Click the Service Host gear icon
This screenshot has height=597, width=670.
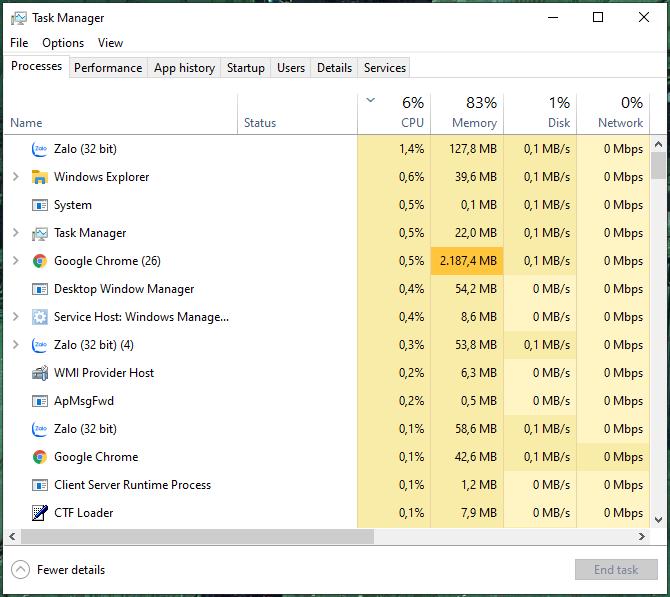click(x=39, y=317)
